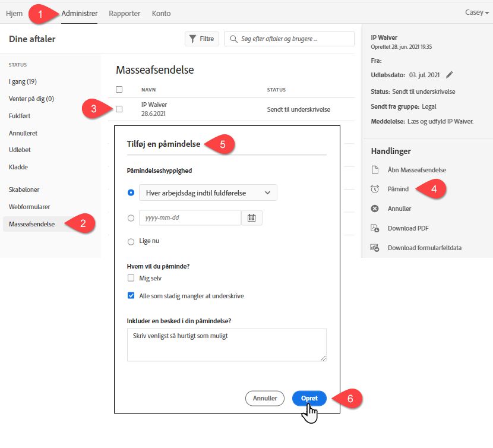Click Annuller button in the reminder dialog
The height and width of the screenshot is (448, 493).
point(265,398)
